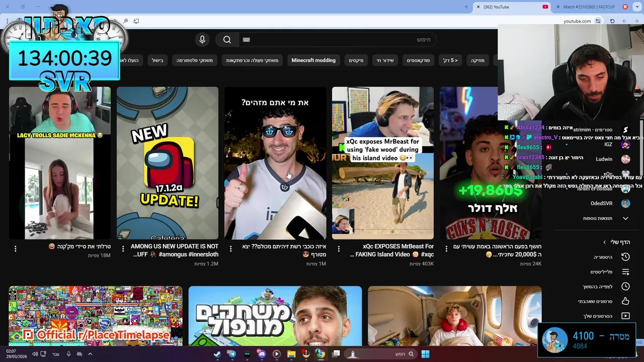
Task: Open the media player taskbar icon
Action: tap(276, 354)
